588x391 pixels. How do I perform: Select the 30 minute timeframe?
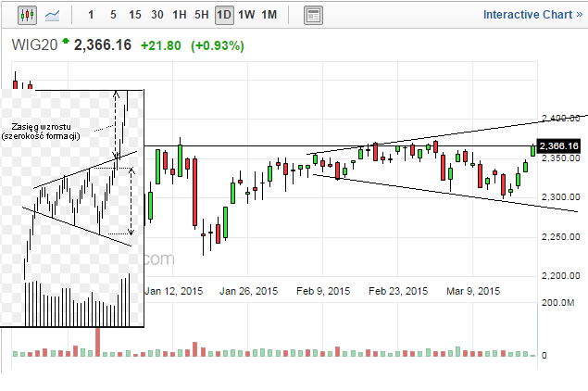tap(157, 15)
